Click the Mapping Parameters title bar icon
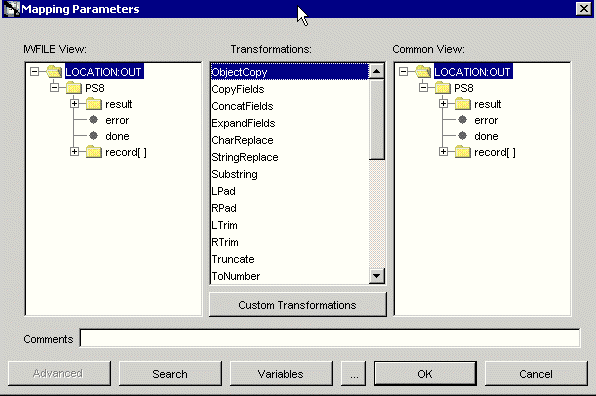The width and height of the screenshot is (596, 396). [x=11, y=9]
